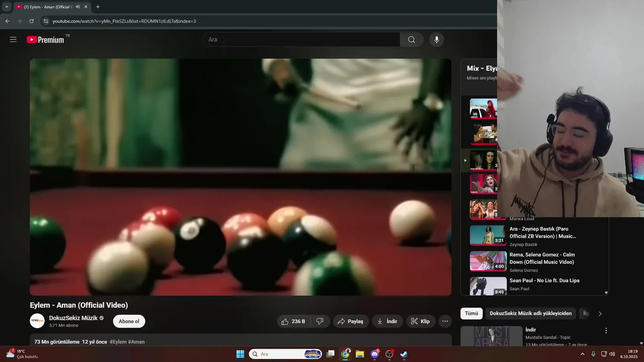Go back with browser back arrow

tap(7, 21)
